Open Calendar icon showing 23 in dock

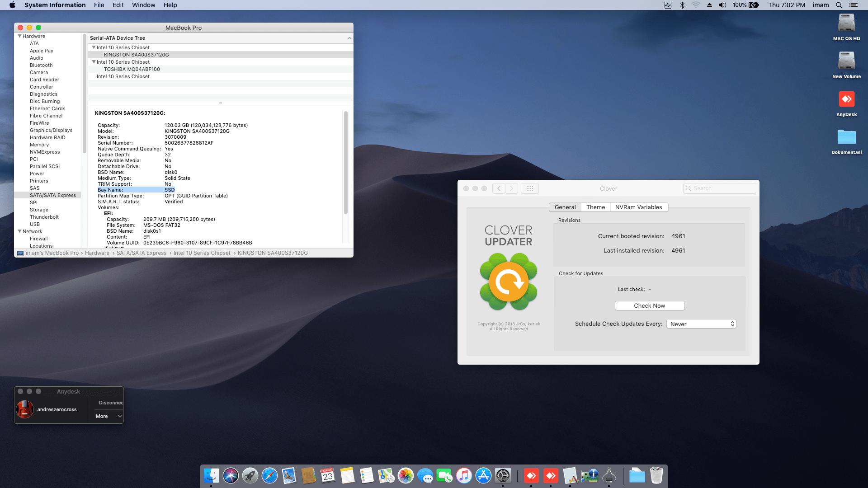[x=328, y=475]
